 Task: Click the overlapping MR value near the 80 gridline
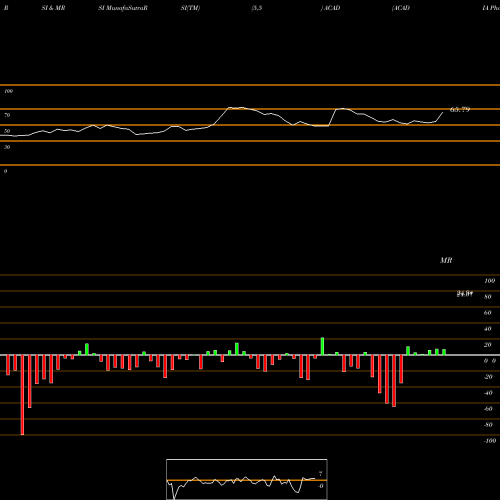[x=465, y=294]
